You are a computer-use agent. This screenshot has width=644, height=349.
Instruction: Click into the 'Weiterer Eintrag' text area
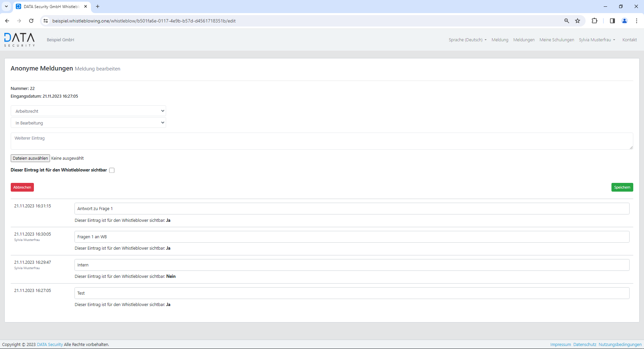(x=321, y=141)
